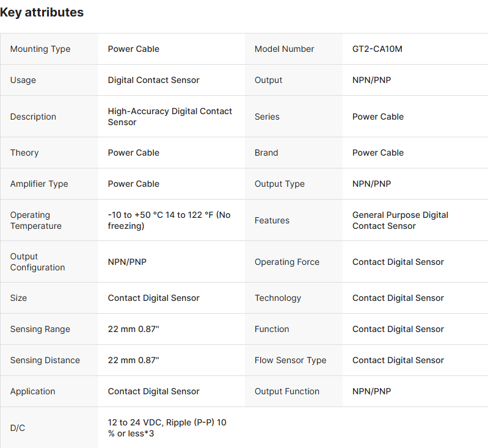Click the Sensing Distance label

click(45, 360)
